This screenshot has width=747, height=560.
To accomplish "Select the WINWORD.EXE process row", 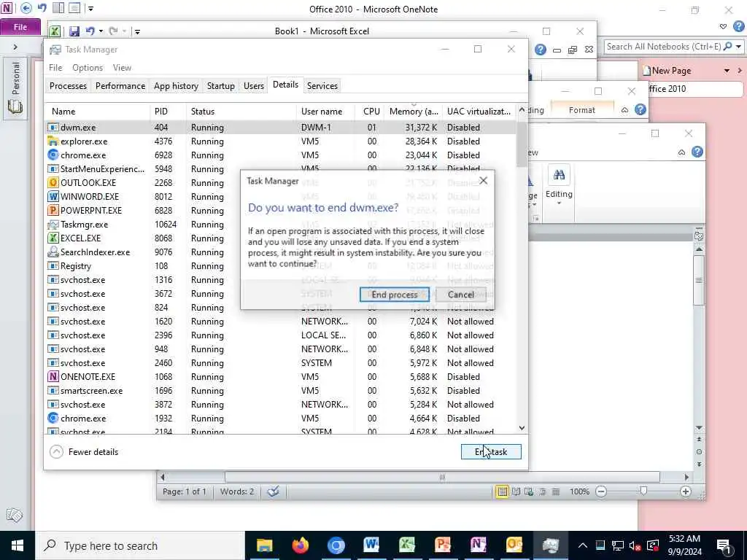I will [x=143, y=197].
